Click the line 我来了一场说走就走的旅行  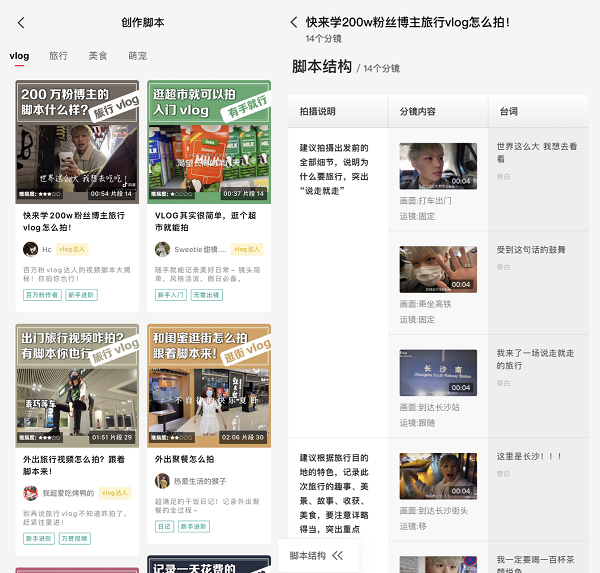point(536,359)
